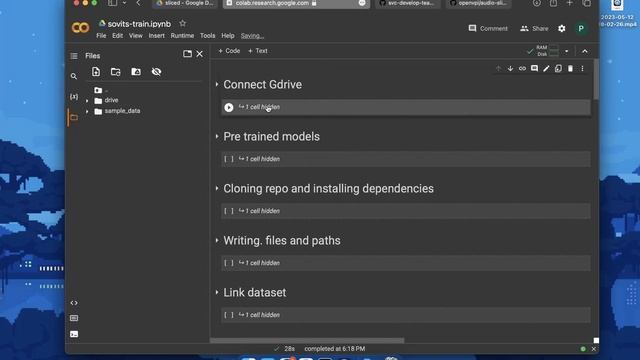Mirror cell in tab icon
The height and width of the screenshot is (360, 640).
pyautogui.click(x=558, y=69)
